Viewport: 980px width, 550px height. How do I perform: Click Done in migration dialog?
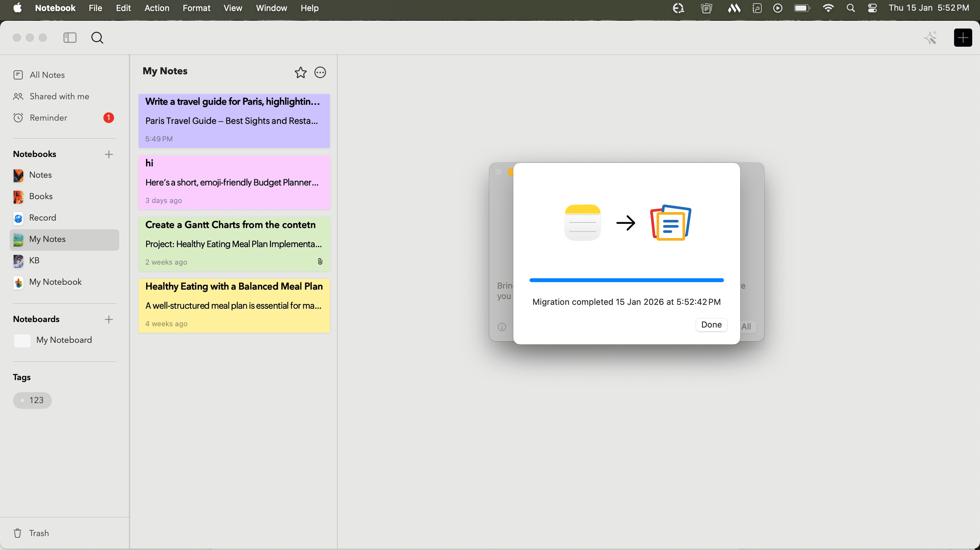(711, 325)
